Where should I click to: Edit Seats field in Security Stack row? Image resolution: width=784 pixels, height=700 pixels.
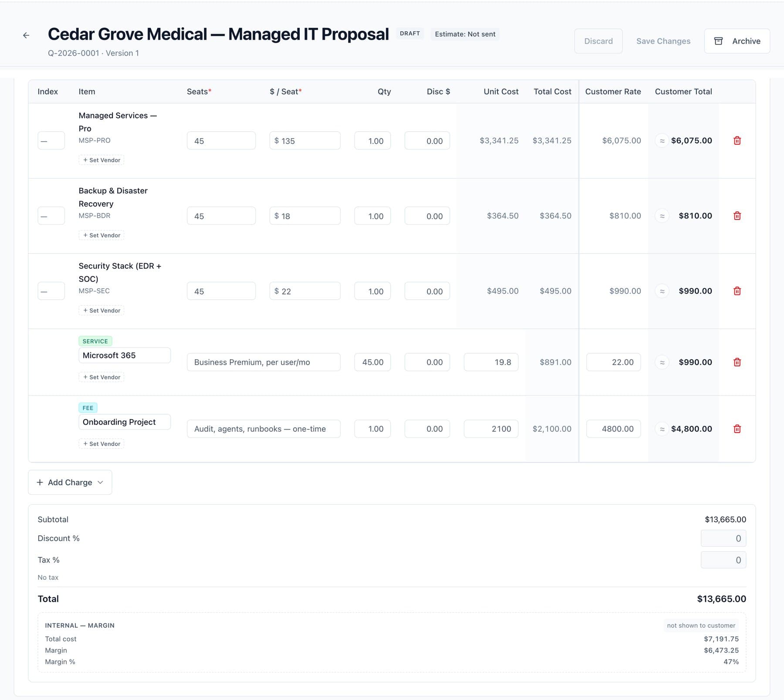(221, 291)
